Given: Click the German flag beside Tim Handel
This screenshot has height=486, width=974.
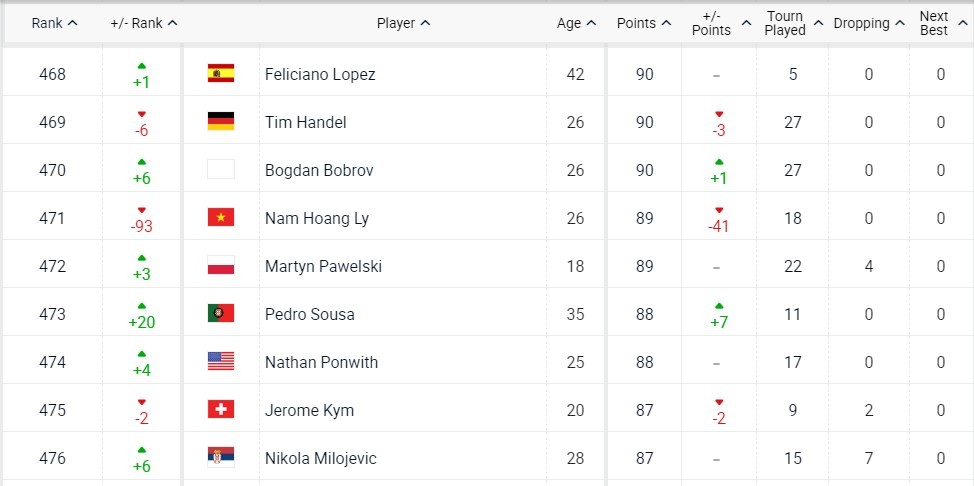Looking at the screenshot, I should (x=220, y=122).
